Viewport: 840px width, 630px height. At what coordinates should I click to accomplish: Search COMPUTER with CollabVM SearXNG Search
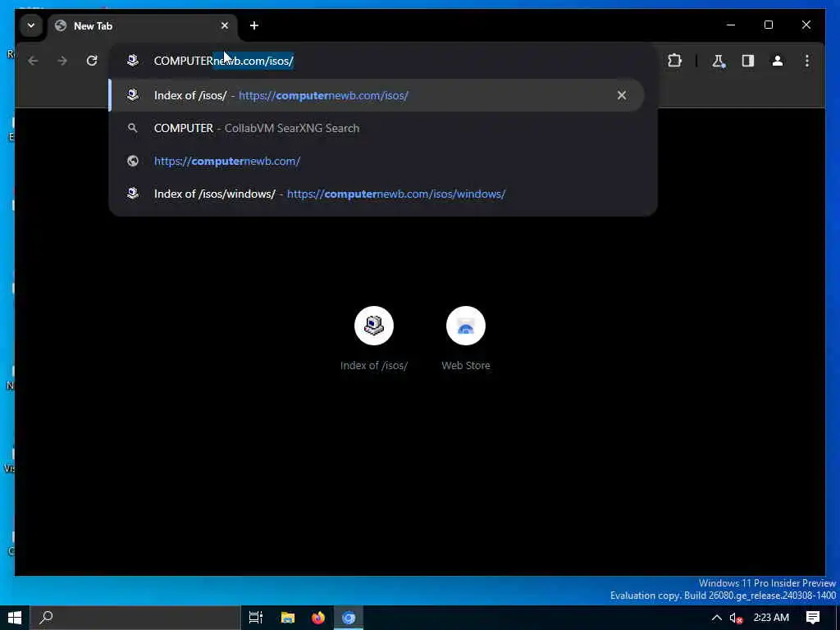tap(376, 128)
